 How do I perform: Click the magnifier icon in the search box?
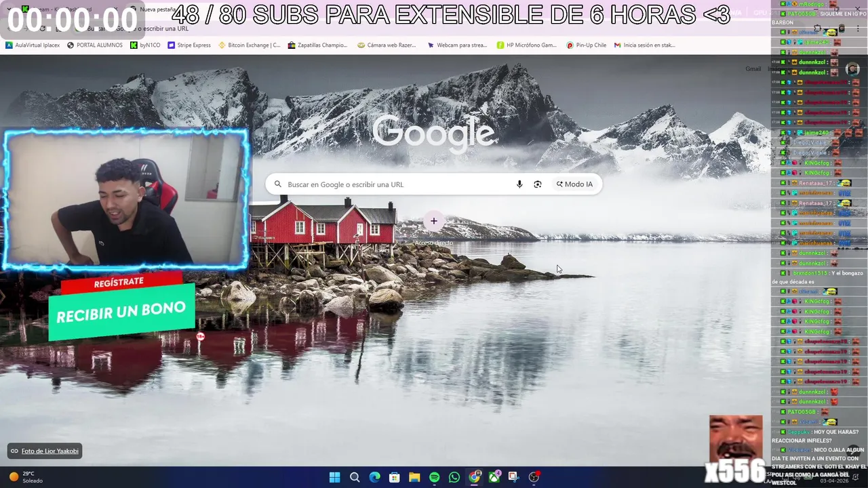[x=278, y=184]
